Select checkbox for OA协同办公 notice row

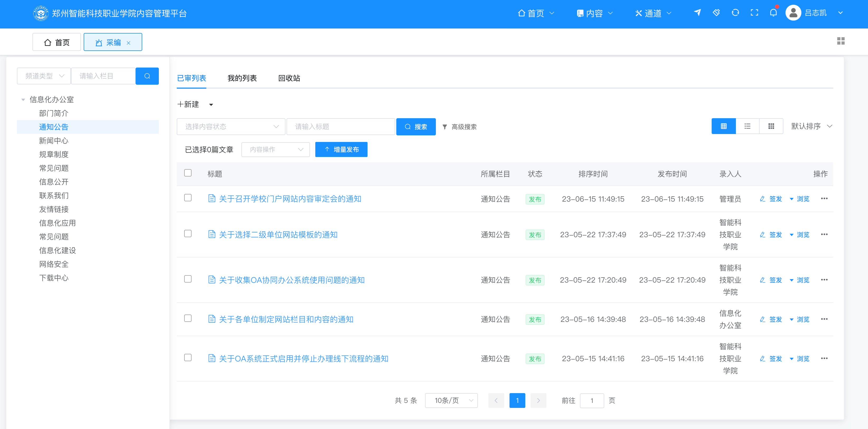click(188, 279)
